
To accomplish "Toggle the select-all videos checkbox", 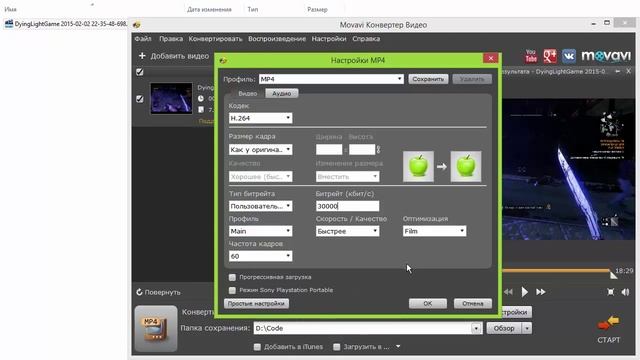I will [140, 72].
